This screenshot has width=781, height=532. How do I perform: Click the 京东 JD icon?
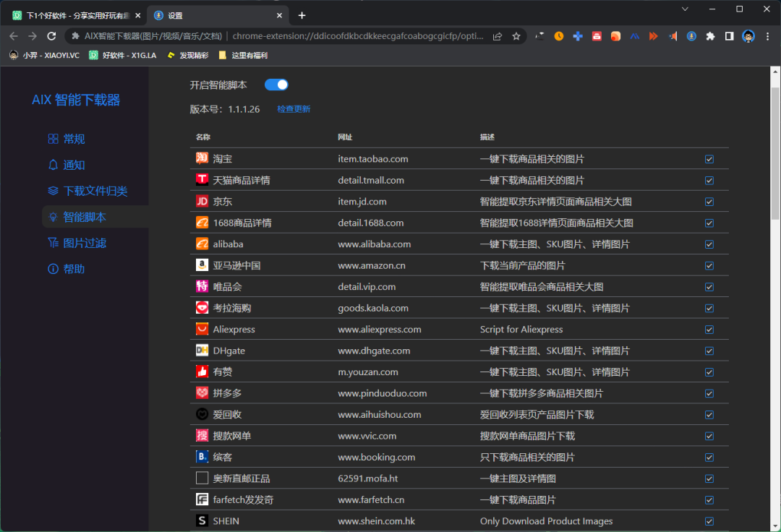(202, 201)
